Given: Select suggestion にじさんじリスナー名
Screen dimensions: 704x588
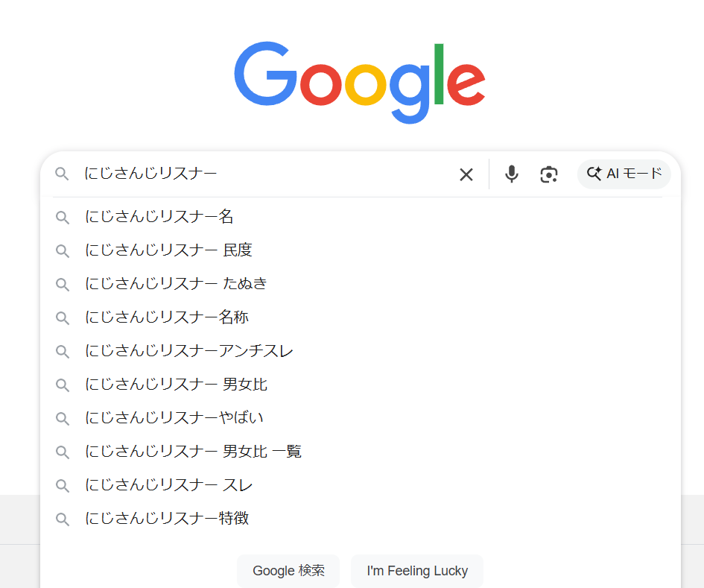Looking at the screenshot, I should (159, 217).
